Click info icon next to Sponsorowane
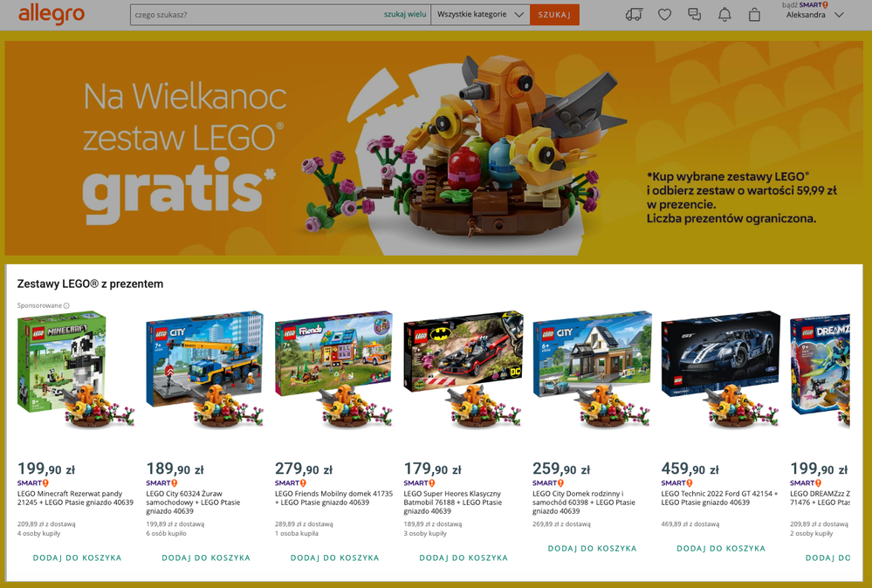Image resolution: width=872 pixels, height=588 pixels. (x=66, y=305)
